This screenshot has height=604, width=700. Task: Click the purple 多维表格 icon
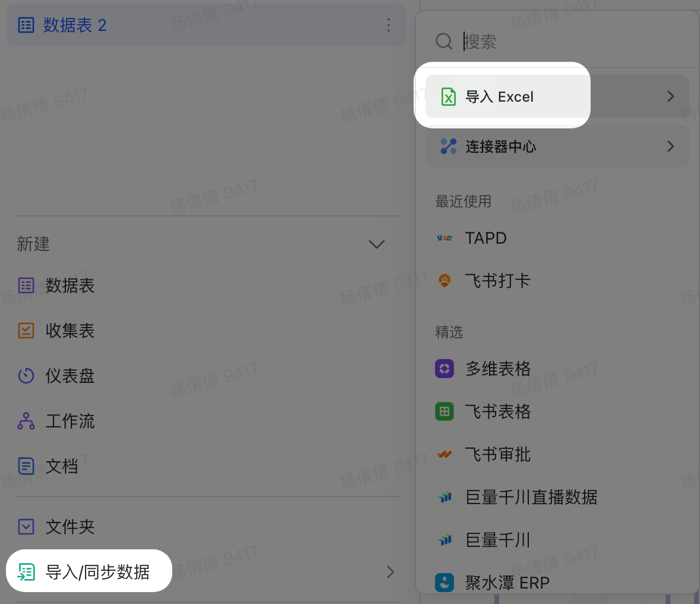pos(444,369)
